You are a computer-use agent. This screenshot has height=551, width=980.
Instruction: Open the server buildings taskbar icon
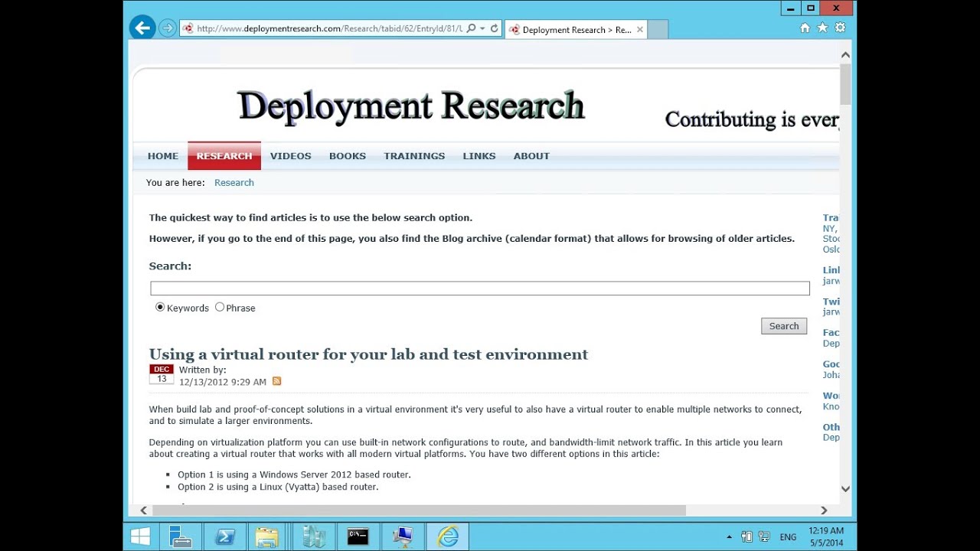coord(314,536)
